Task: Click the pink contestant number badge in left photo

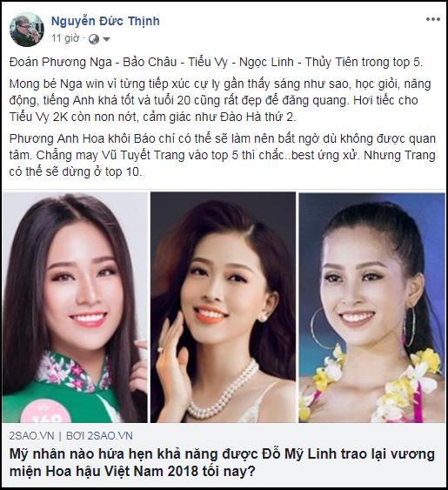Action: click(43, 411)
